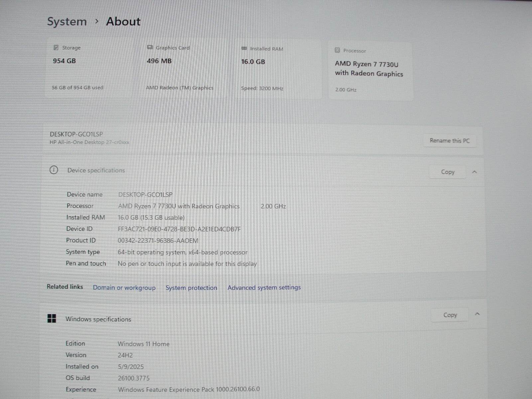Click the Storage drive icon
The width and height of the screenshot is (532, 399).
[56, 48]
